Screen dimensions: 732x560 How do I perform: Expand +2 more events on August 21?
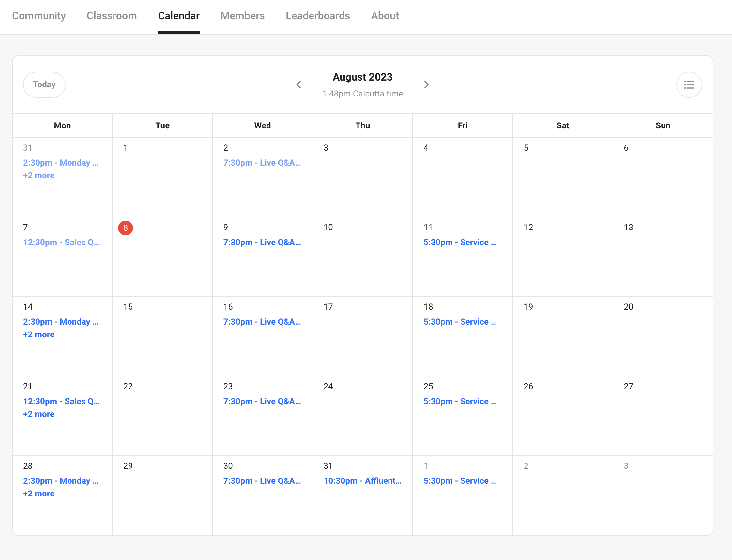[39, 414]
